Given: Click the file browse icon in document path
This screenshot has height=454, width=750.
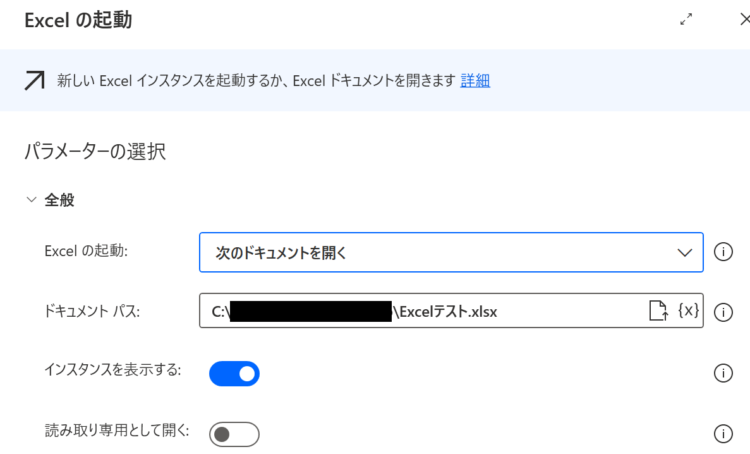Looking at the screenshot, I should (658, 310).
